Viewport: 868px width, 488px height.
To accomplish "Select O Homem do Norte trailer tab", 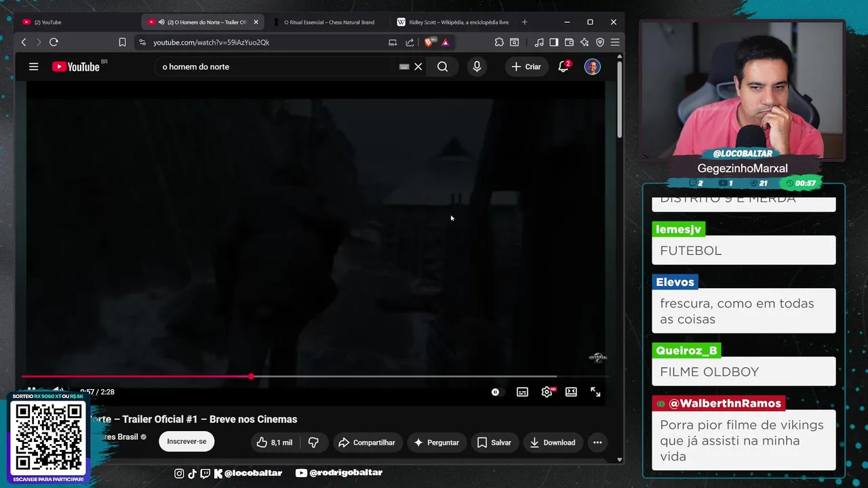I will [202, 22].
